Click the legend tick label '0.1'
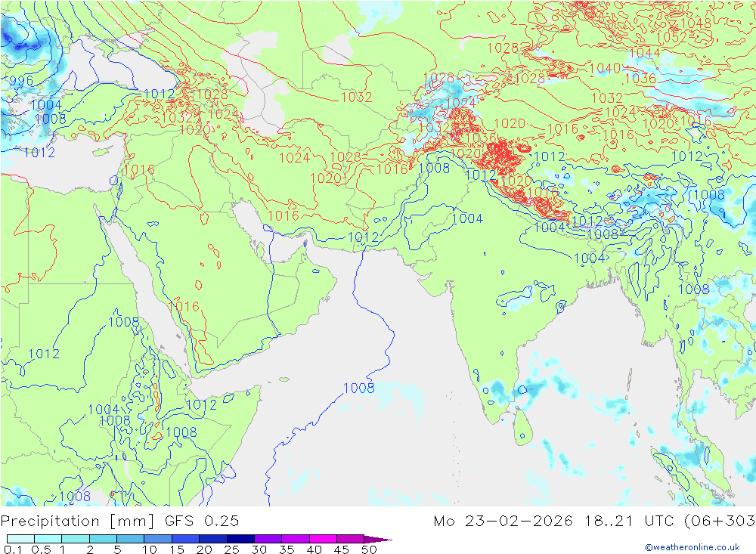This screenshot has width=756, height=554. (13, 549)
